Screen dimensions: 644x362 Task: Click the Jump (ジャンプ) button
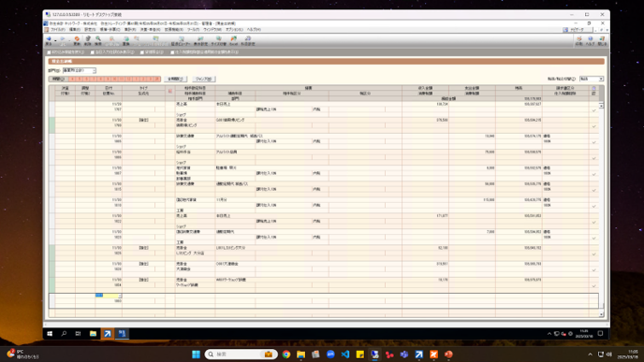click(x=204, y=79)
